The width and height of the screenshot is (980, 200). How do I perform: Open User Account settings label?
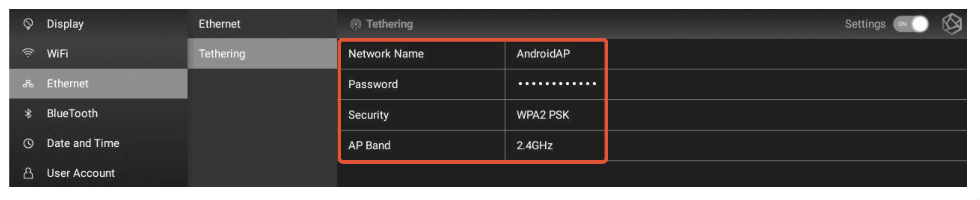click(x=81, y=173)
